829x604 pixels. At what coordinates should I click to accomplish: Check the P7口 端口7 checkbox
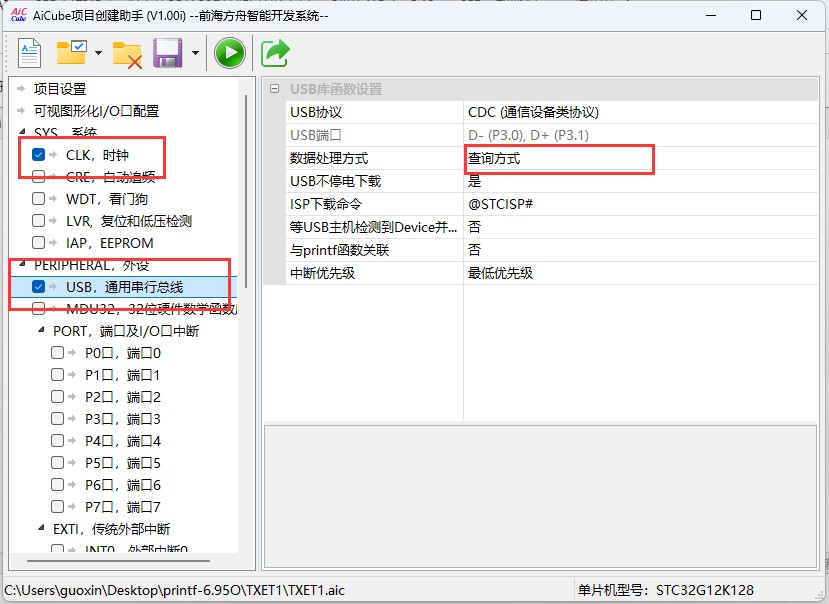tap(57, 507)
